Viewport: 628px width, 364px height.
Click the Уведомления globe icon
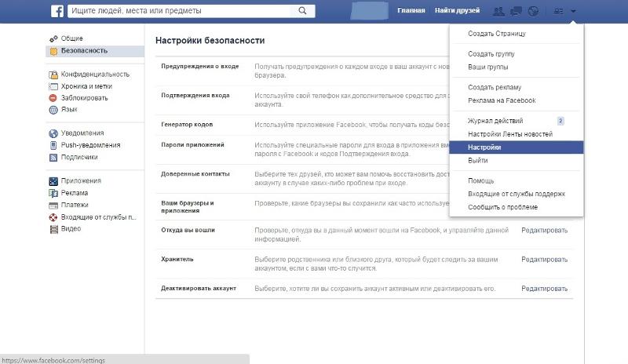pyautogui.click(x=53, y=133)
